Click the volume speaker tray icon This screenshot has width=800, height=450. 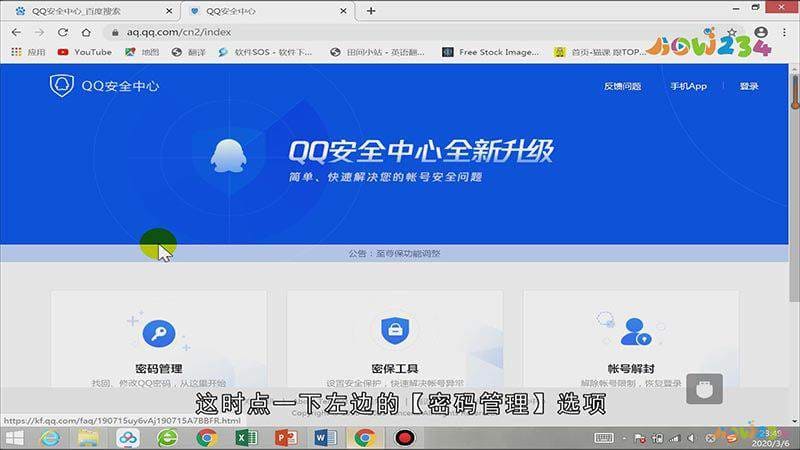tap(691, 438)
